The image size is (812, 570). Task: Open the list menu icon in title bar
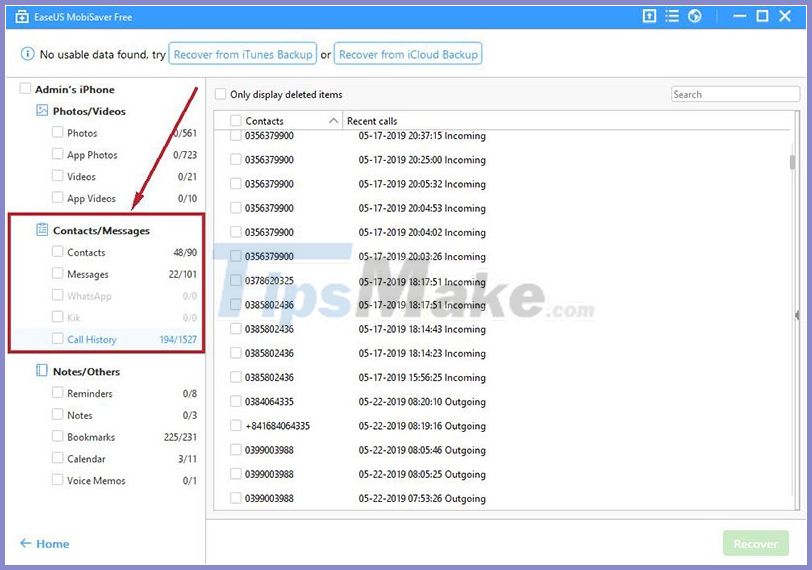[672, 16]
